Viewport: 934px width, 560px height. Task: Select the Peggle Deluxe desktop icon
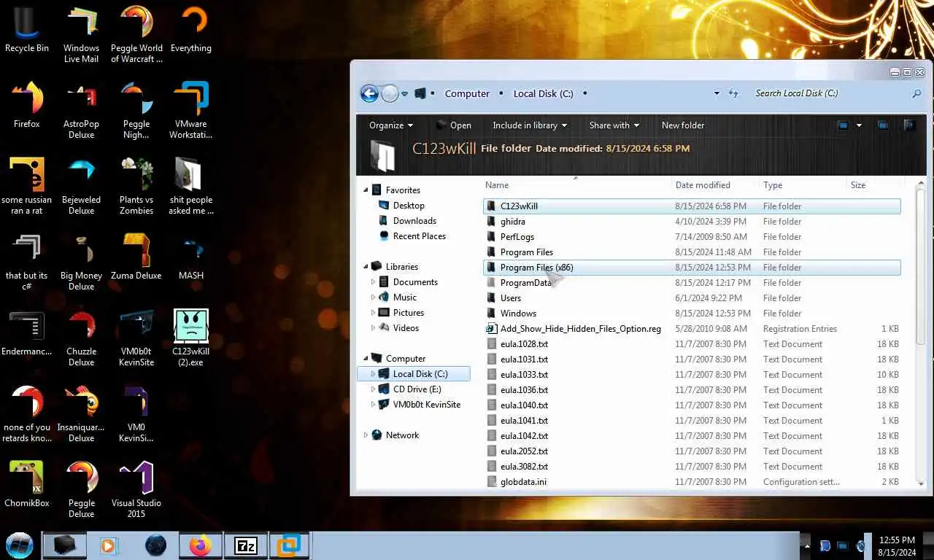(x=81, y=490)
